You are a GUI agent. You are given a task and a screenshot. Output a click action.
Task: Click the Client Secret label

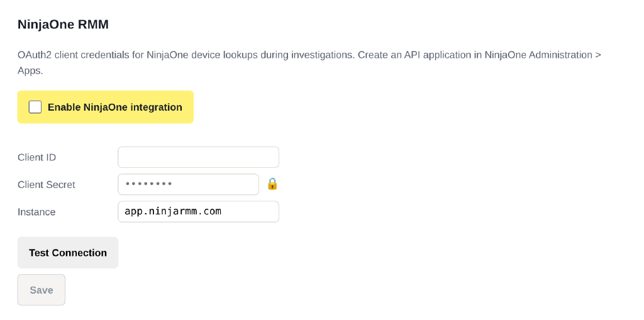pos(47,185)
